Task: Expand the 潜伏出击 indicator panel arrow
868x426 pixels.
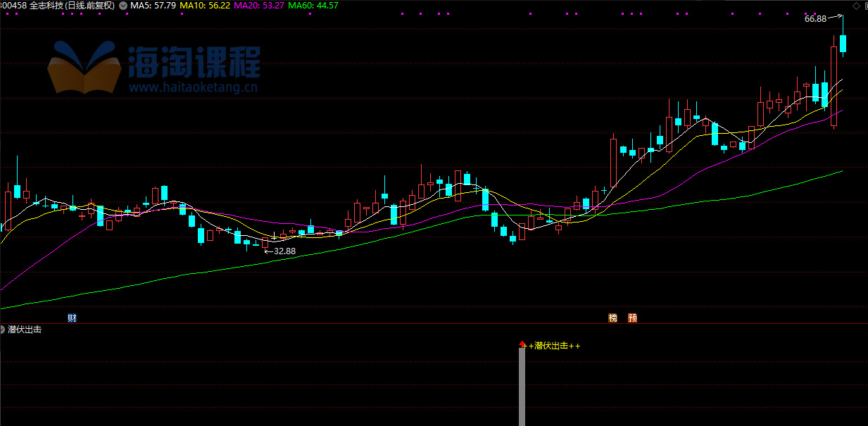Action: click(4, 330)
